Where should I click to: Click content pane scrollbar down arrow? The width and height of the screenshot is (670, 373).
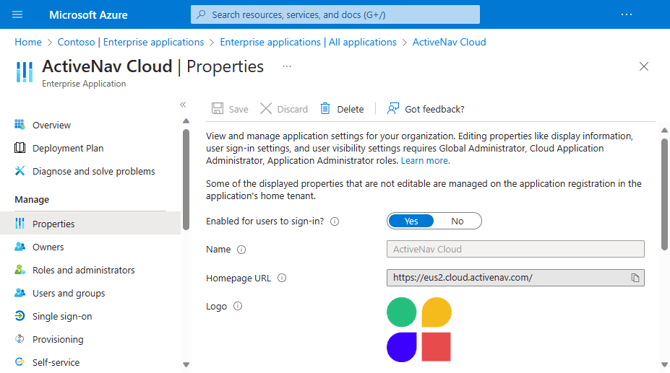(664, 364)
